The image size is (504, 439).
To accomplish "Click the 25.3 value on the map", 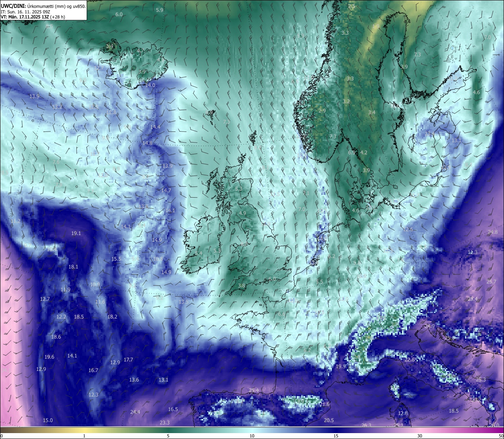I will click(481, 380).
